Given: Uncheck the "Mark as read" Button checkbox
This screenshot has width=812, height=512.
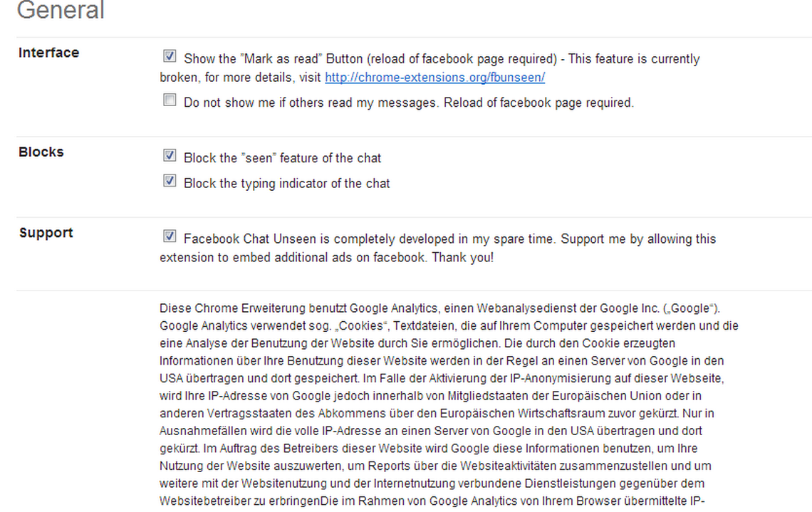Looking at the screenshot, I should [170, 56].
